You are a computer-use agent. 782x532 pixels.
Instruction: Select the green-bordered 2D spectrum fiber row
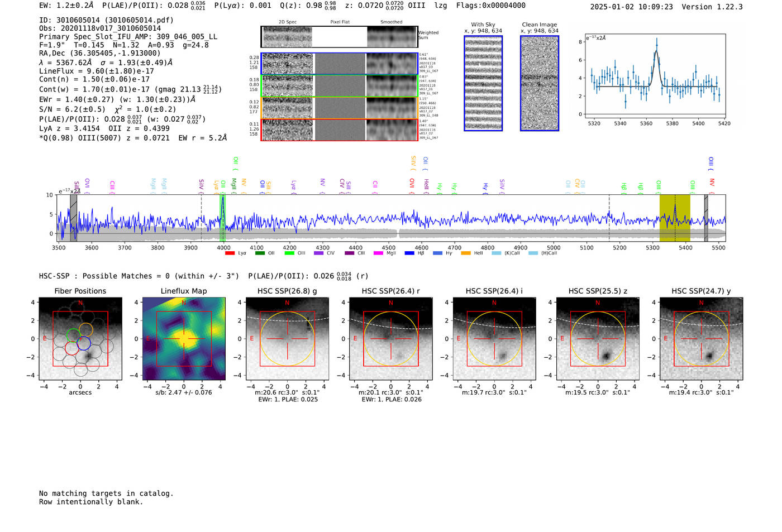tap(340, 85)
